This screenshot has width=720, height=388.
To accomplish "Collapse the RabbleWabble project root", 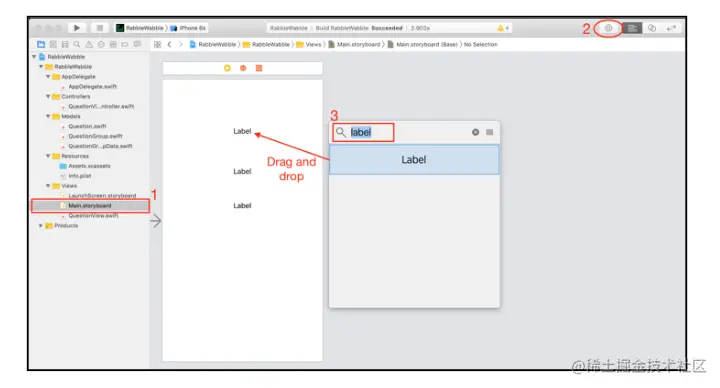I will coord(34,57).
